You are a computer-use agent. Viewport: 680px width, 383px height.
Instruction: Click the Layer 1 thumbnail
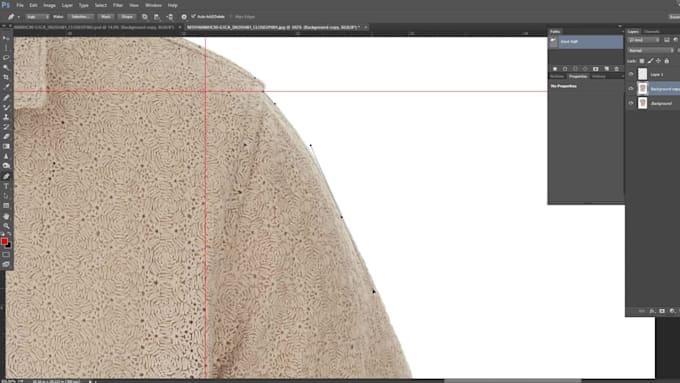643,74
